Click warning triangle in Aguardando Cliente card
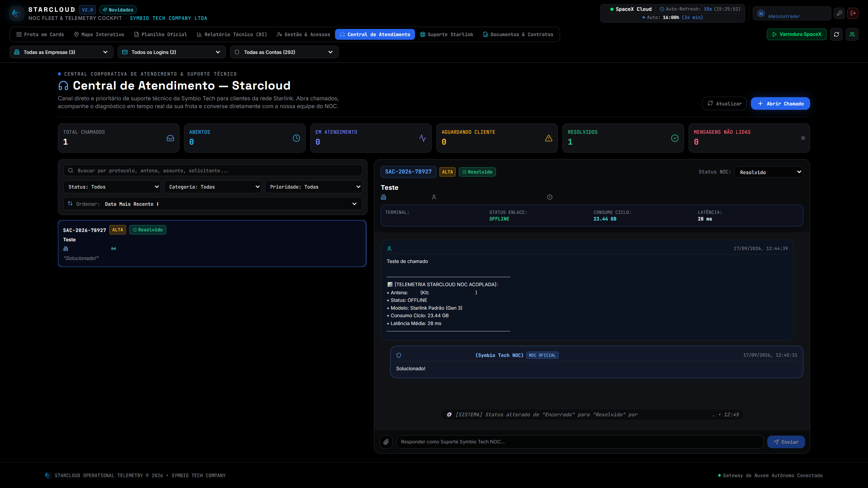This screenshot has height=488, width=868. tap(549, 138)
